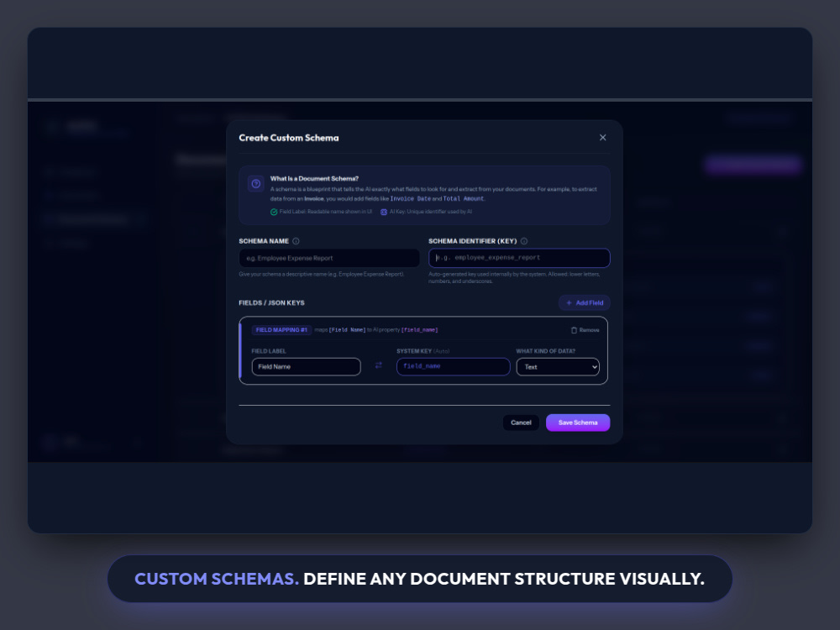The width and height of the screenshot is (840, 630).
Task: Click the Field Label input box
Action: (306, 367)
